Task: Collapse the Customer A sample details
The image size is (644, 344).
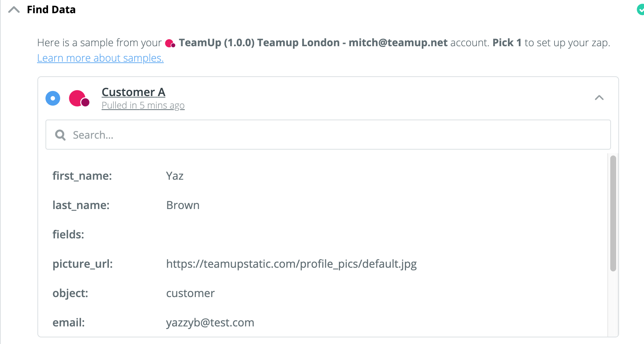Action: (x=599, y=98)
